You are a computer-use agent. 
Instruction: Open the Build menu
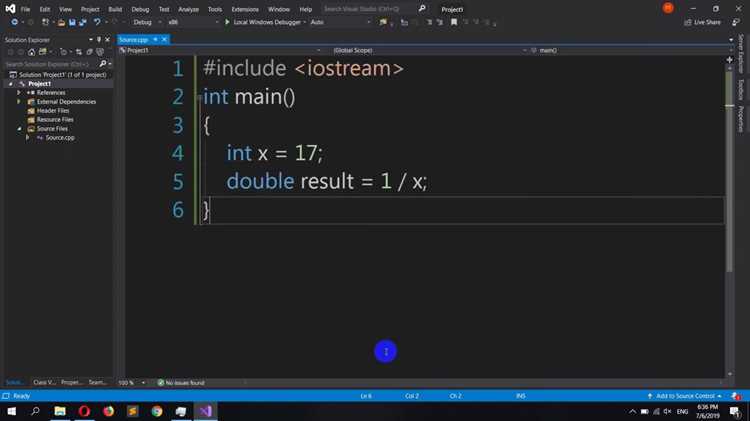click(115, 9)
